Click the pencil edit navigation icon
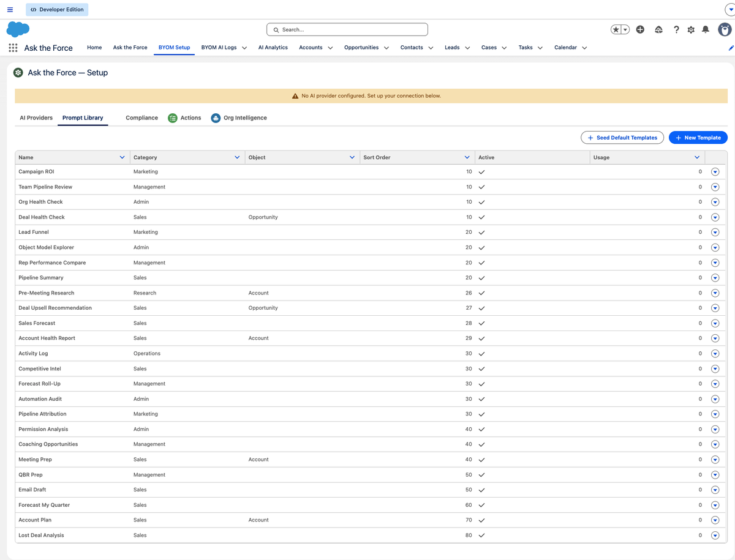Viewport: 735px width, 560px height. (731, 48)
